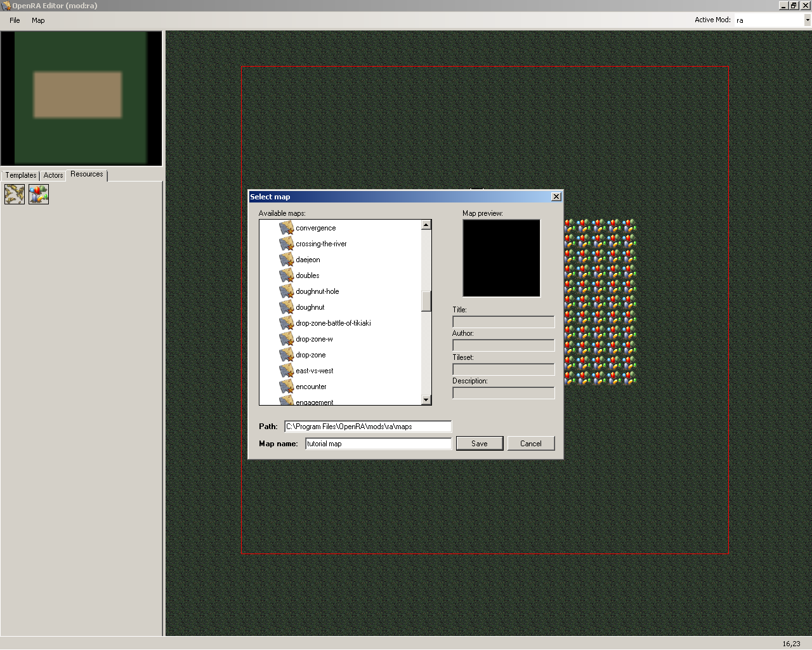The width and height of the screenshot is (812, 650).
Task: Click the OpenRA Editor title bar icon
Action: pyautogui.click(x=6, y=6)
